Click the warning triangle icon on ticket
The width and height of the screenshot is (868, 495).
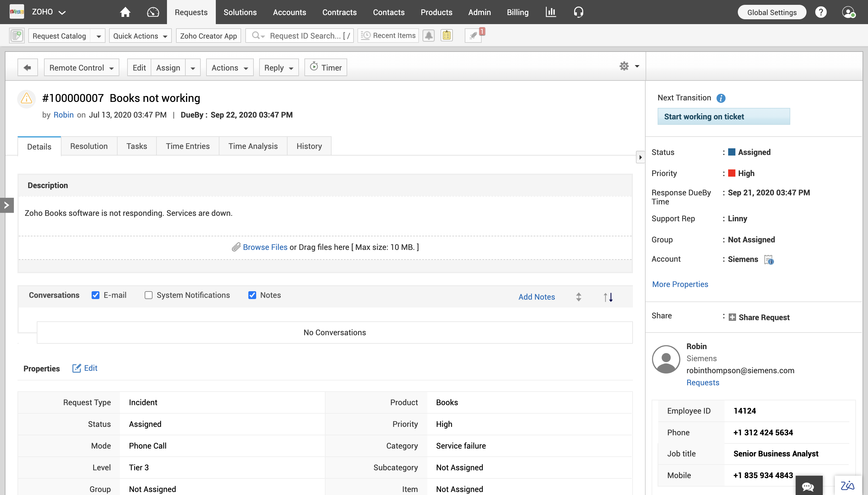click(27, 98)
